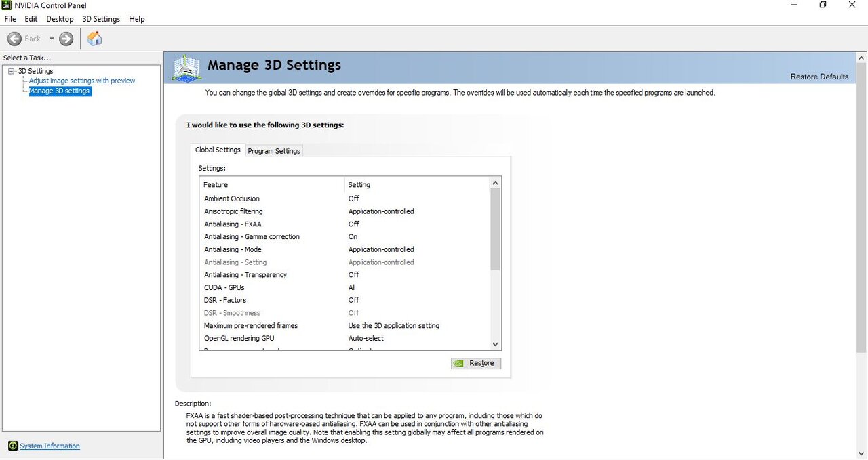Select the Ambient Occlusion feature row
868x460 pixels.
pos(344,198)
